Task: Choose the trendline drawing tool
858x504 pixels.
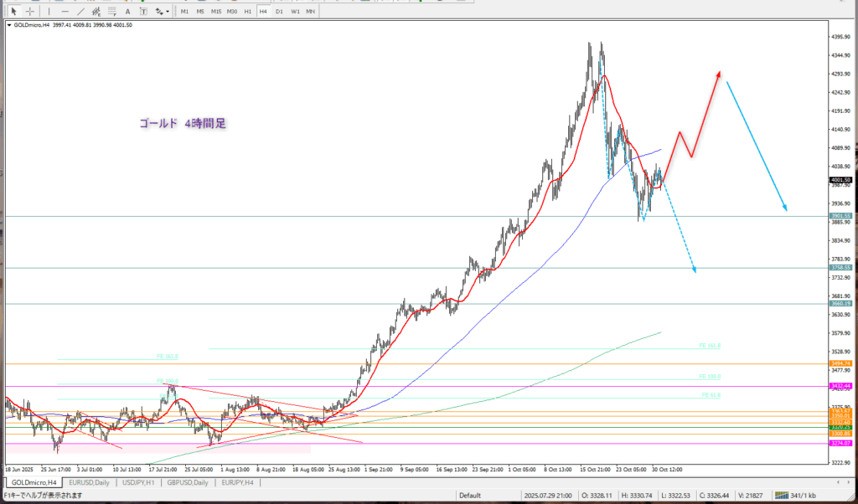Action: pos(81,12)
